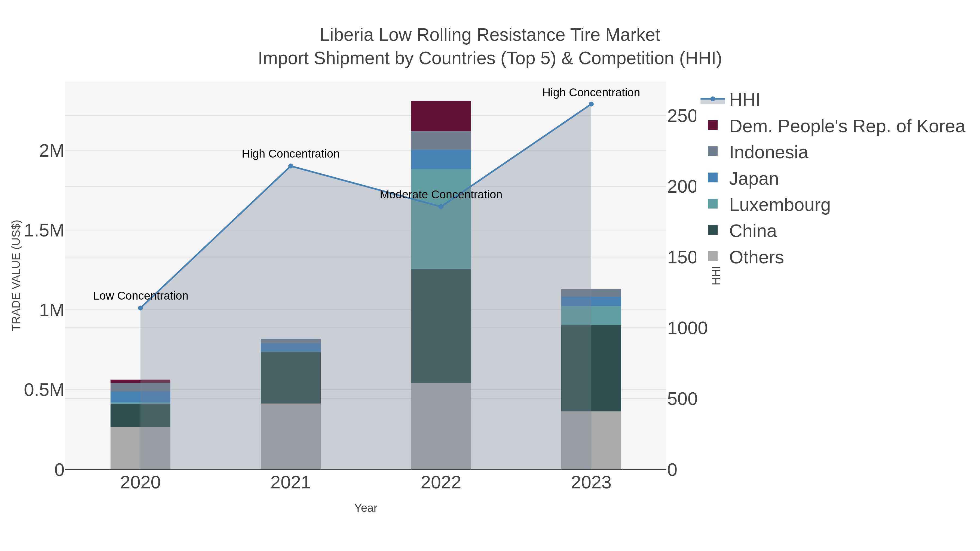Toggle the Japan legend entry

(x=743, y=179)
